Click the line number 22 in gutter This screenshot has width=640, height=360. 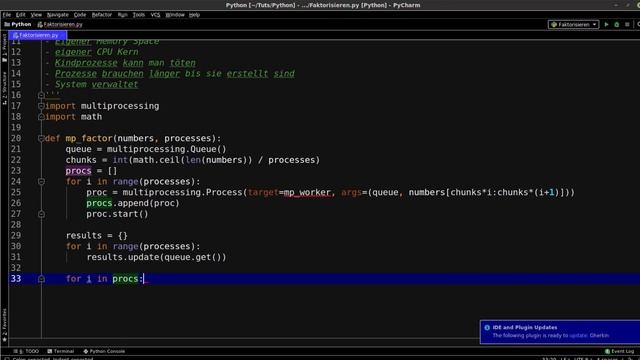16,160
